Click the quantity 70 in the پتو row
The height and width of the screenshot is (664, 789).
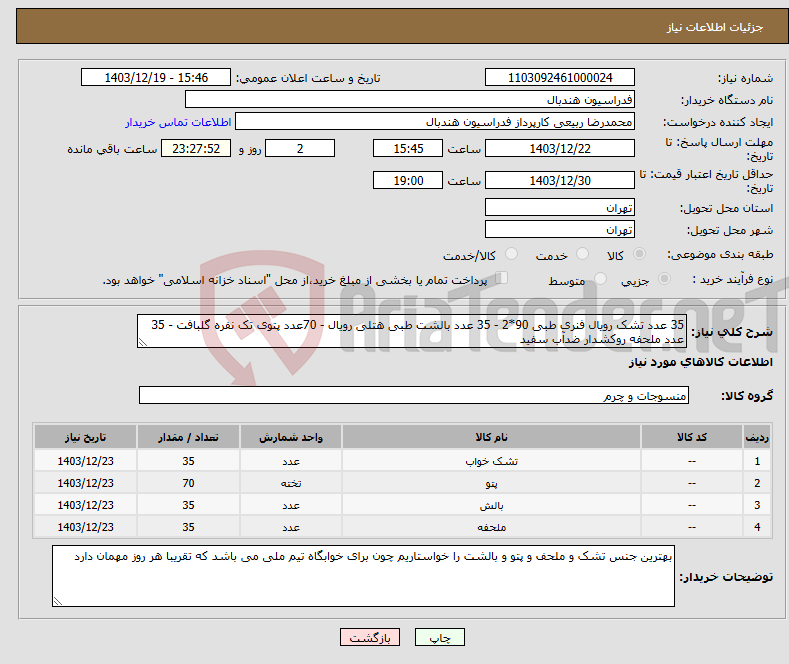[188, 483]
